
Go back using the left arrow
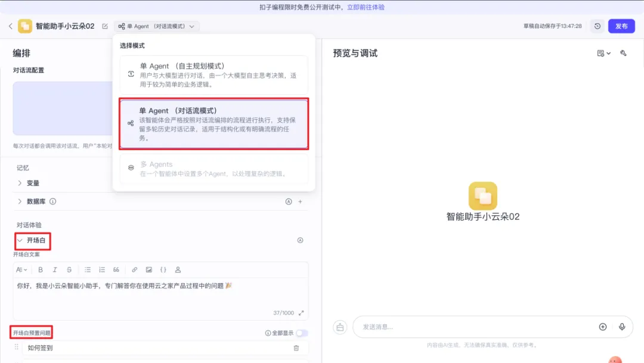(10, 26)
